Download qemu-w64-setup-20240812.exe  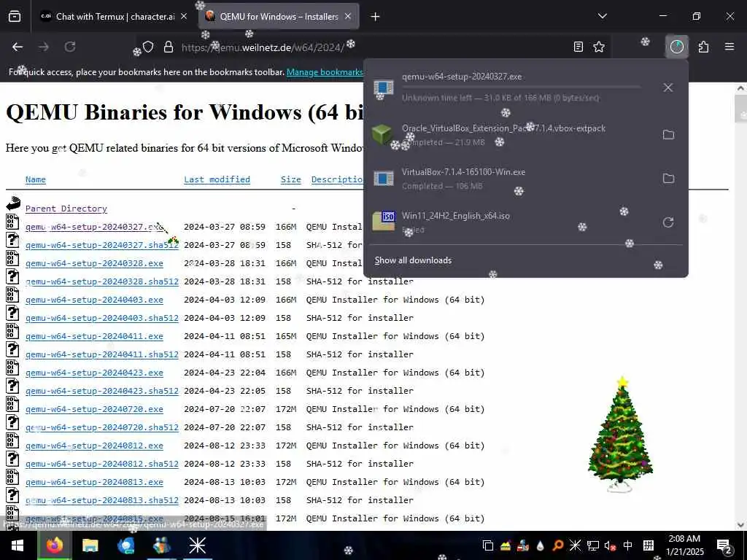coord(94,446)
